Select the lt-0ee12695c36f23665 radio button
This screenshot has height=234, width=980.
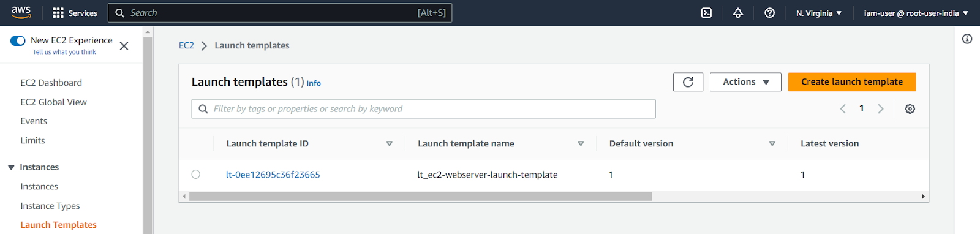[x=196, y=175]
